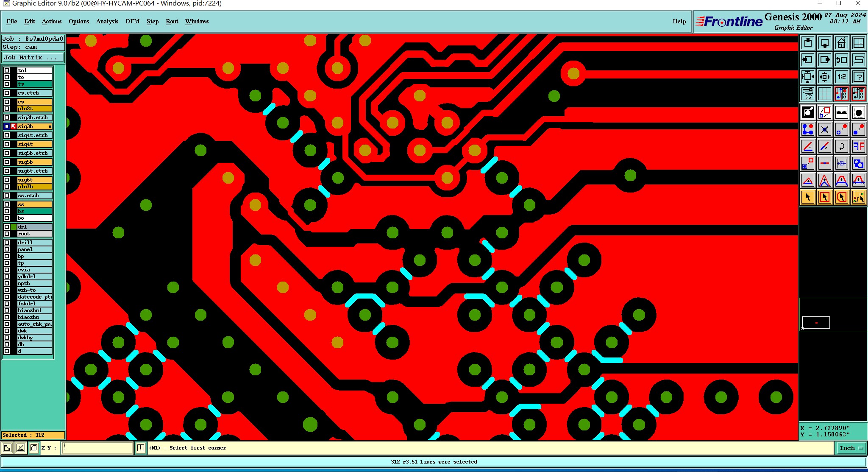The height and width of the screenshot is (472, 868).
Task: Open the question mark help tool icon
Action: click(858, 77)
